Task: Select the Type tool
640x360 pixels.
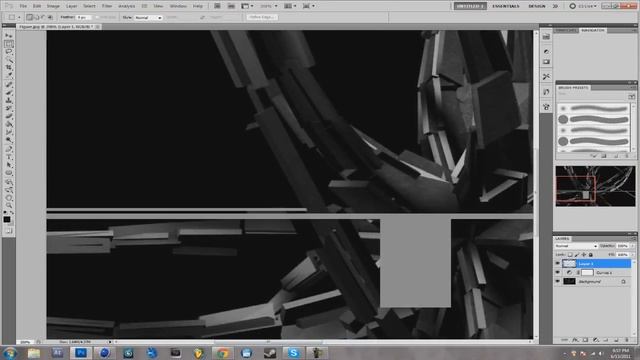Action: 9,157
